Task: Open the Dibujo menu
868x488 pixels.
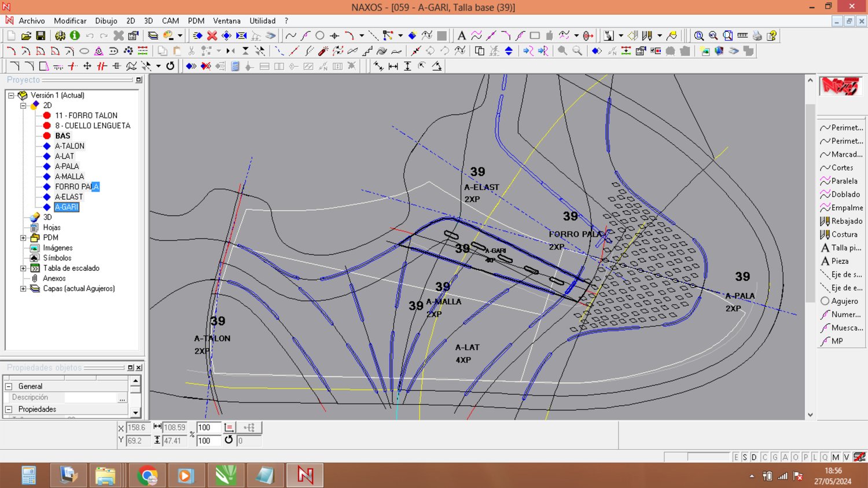Action: tap(106, 21)
